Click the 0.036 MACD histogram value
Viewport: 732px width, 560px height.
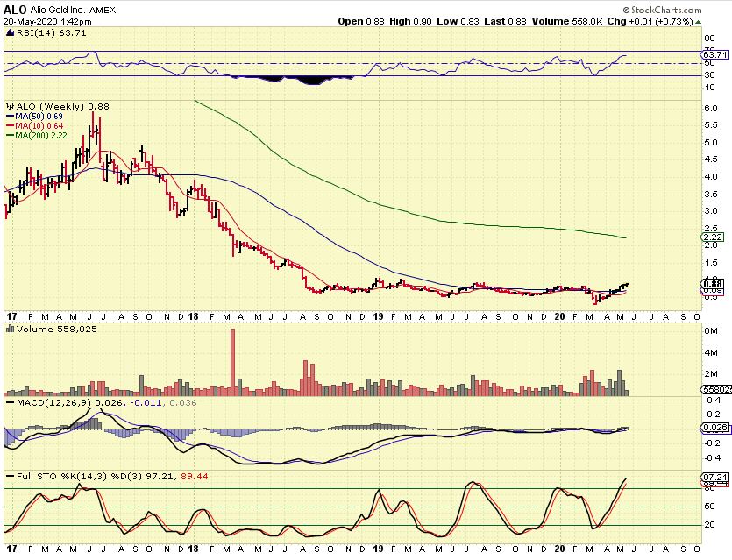(183, 403)
